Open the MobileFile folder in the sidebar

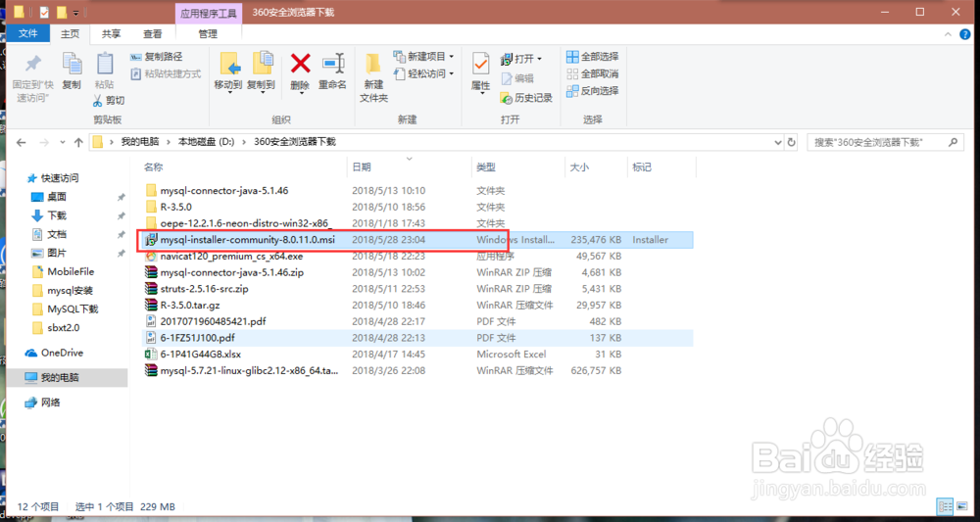(x=63, y=271)
